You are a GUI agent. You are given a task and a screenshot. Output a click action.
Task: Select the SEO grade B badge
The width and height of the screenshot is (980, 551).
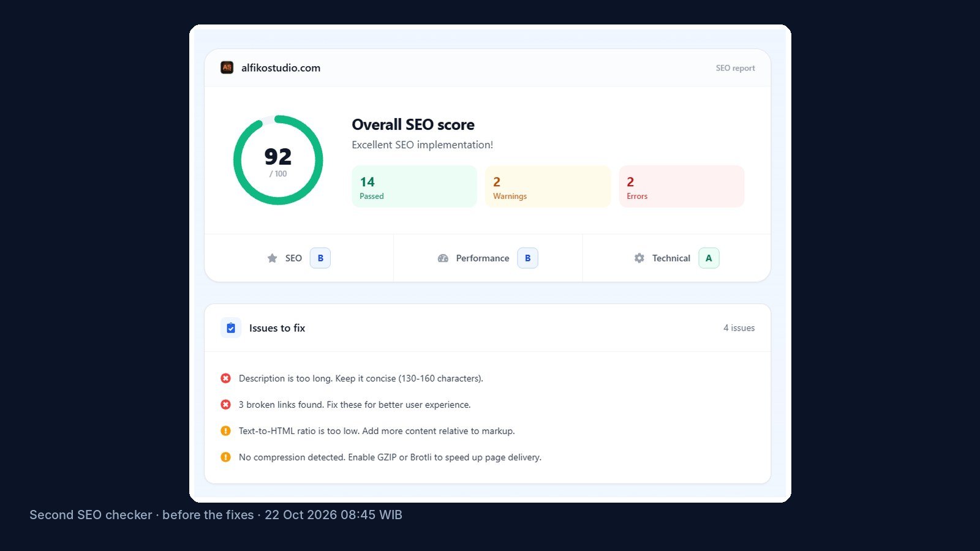[x=320, y=258]
